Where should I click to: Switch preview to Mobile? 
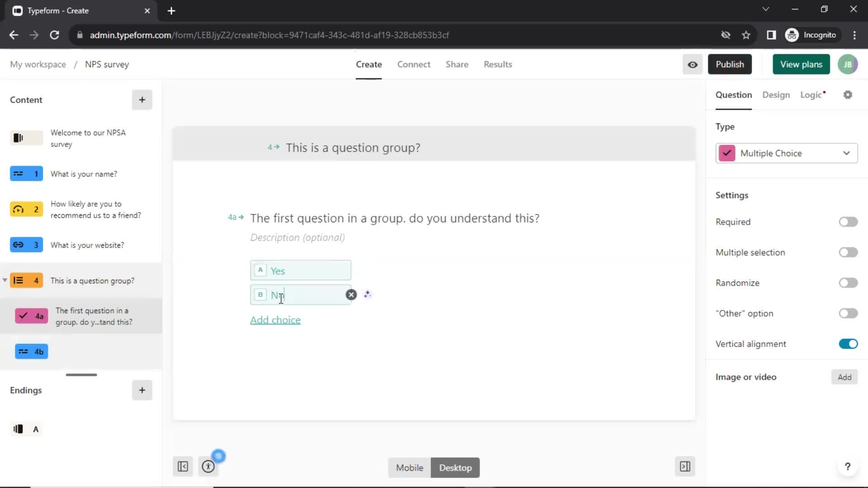point(410,468)
